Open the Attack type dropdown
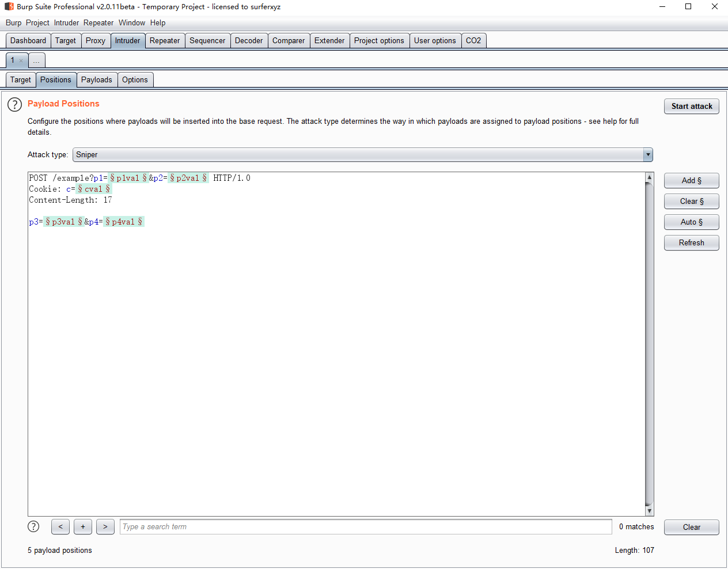 tap(648, 154)
